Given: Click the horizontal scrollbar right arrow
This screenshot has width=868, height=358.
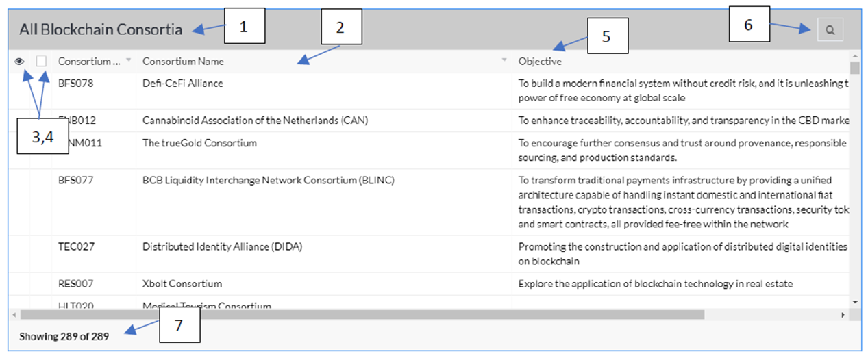Looking at the screenshot, I should tap(844, 314).
